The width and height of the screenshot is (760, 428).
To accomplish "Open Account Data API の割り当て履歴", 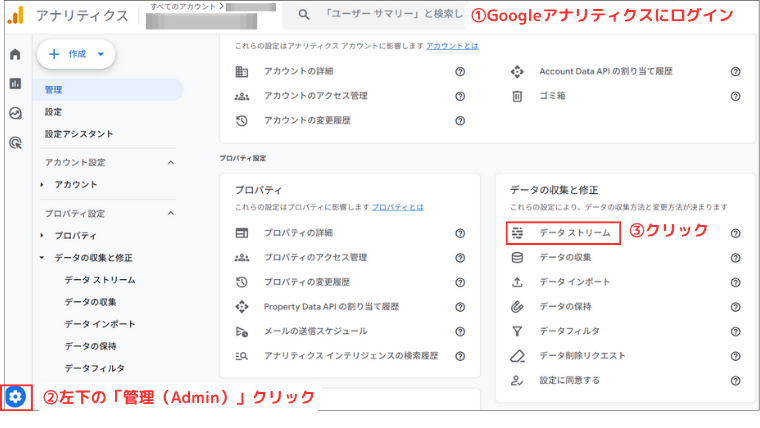I will (x=606, y=72).
